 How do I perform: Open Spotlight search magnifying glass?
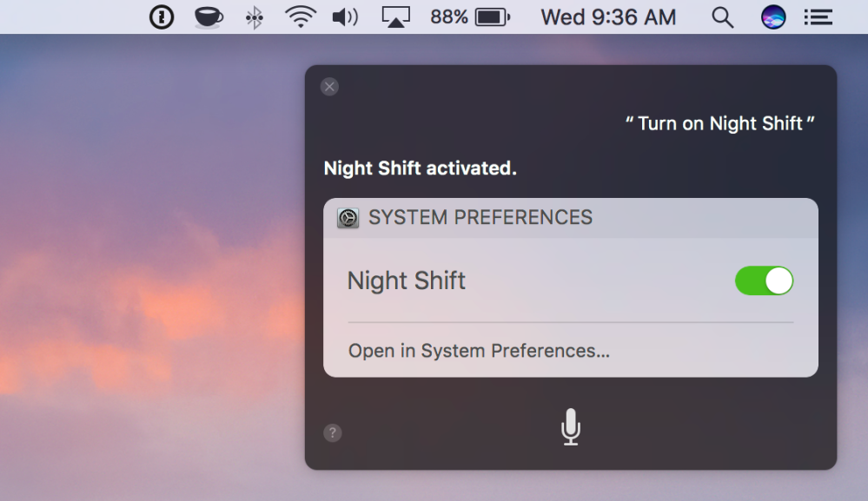tap(722, 17)
